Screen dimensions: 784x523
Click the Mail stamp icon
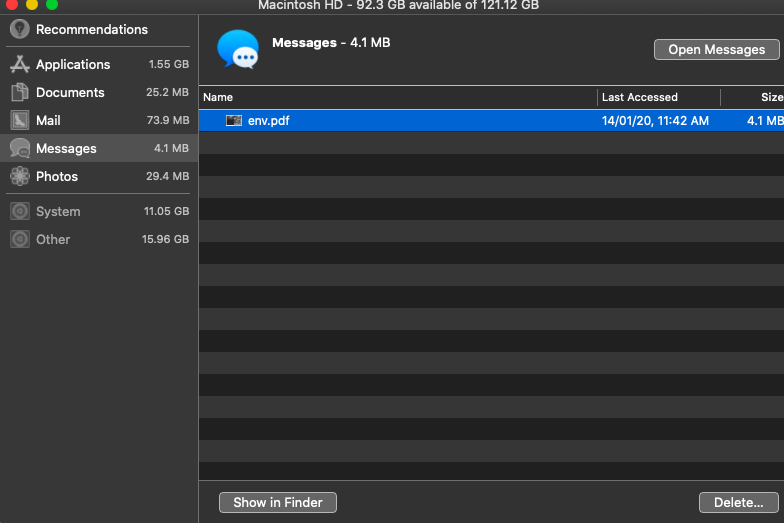click(x=20, y=120)
